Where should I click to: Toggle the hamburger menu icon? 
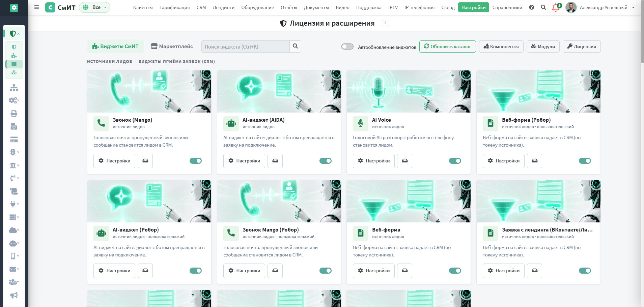pyautogui.click(x=37, y=7)
